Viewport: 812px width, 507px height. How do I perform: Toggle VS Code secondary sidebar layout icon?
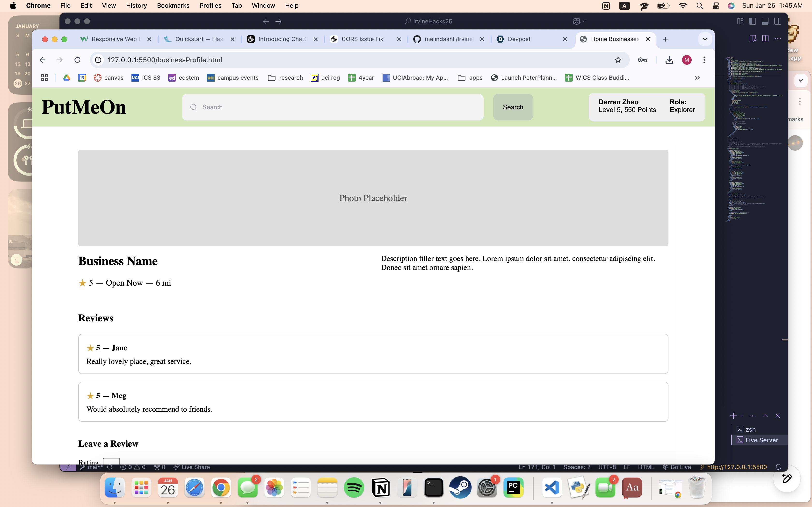point(777,21)
